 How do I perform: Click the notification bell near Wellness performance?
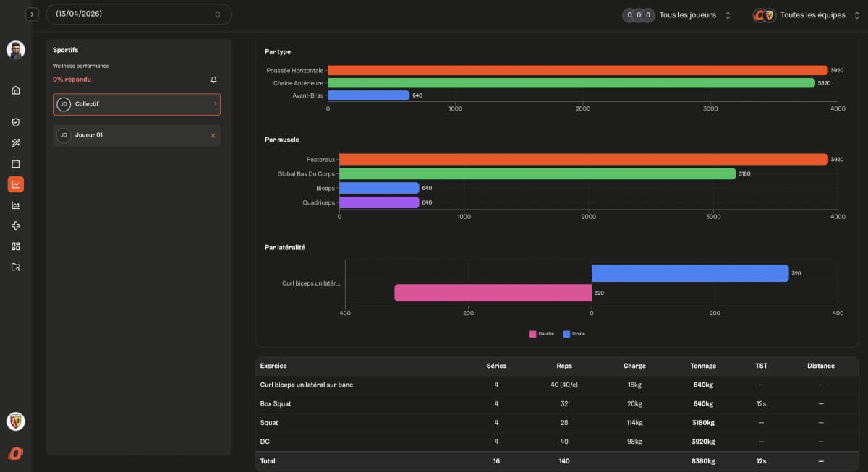(213, 80)
